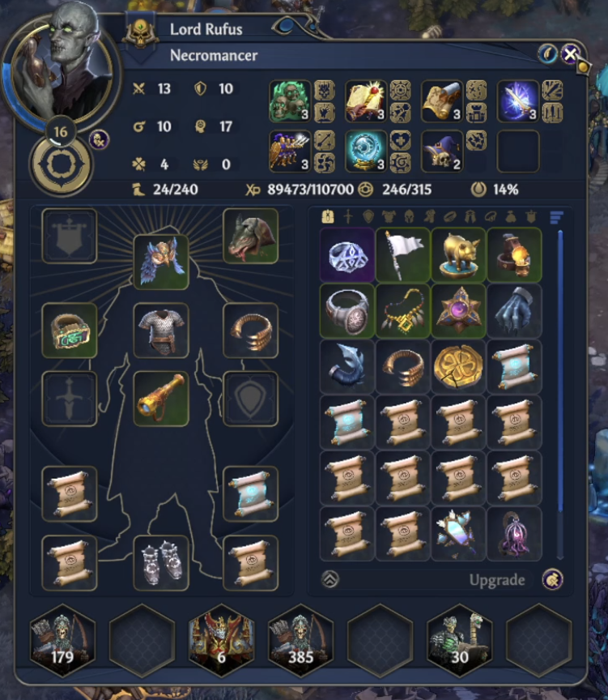Click the inventory vertical scrollbar
Screen dimensions: 608x700
pos(560,370)
